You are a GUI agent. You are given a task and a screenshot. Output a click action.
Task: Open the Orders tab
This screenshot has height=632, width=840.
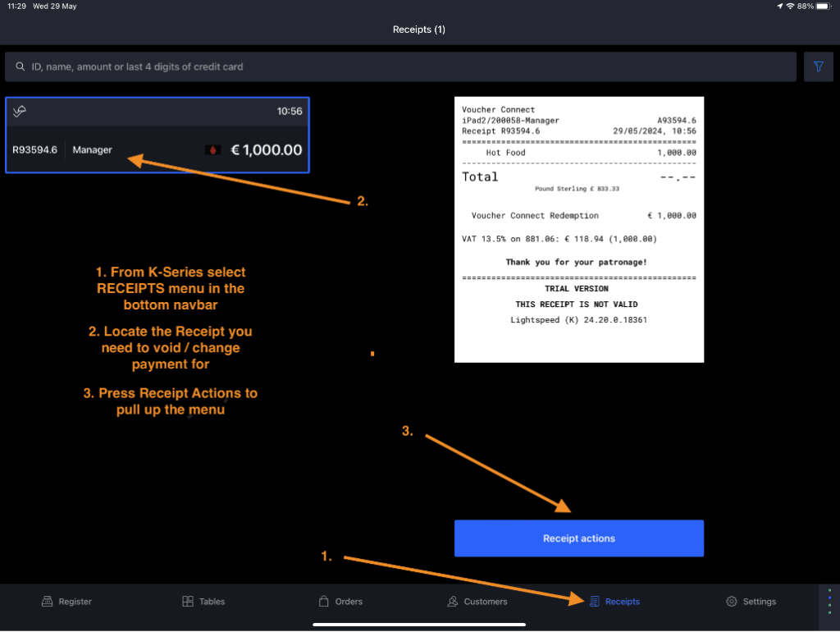[x=340, y=602]
